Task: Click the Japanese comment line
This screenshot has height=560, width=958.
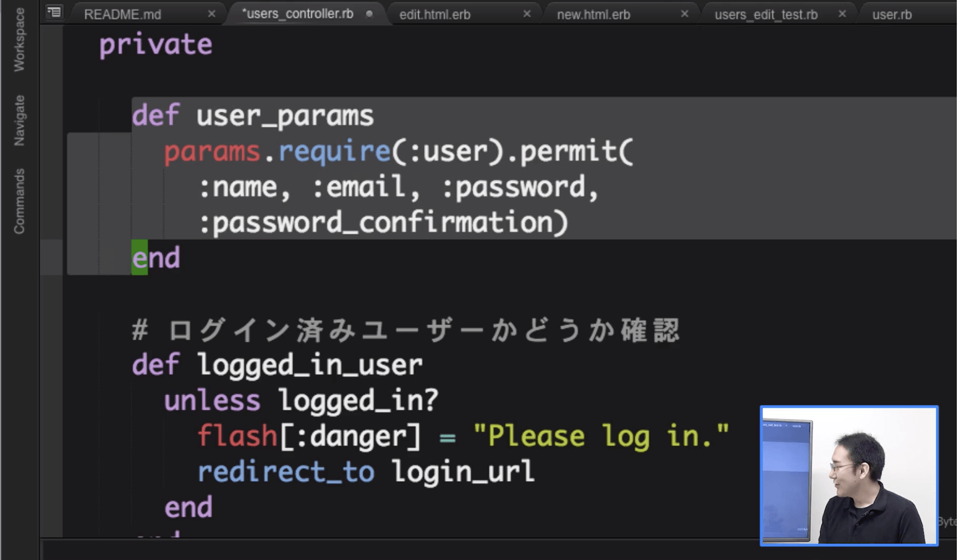Action: pos(406,330)
